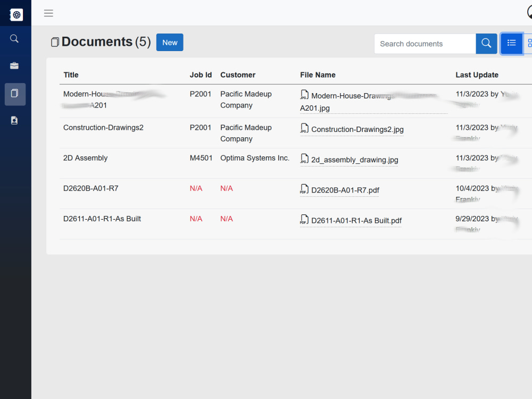The width and height of the screenshot is (532, 399).
Task: Open the Contacts icon in sidebar
Action: (14, 120)
